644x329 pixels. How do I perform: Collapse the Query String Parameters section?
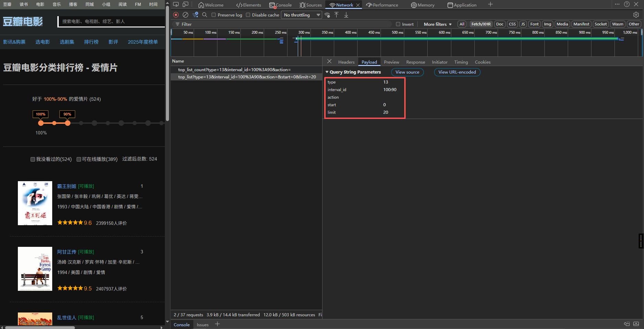(x=327, y=72)
